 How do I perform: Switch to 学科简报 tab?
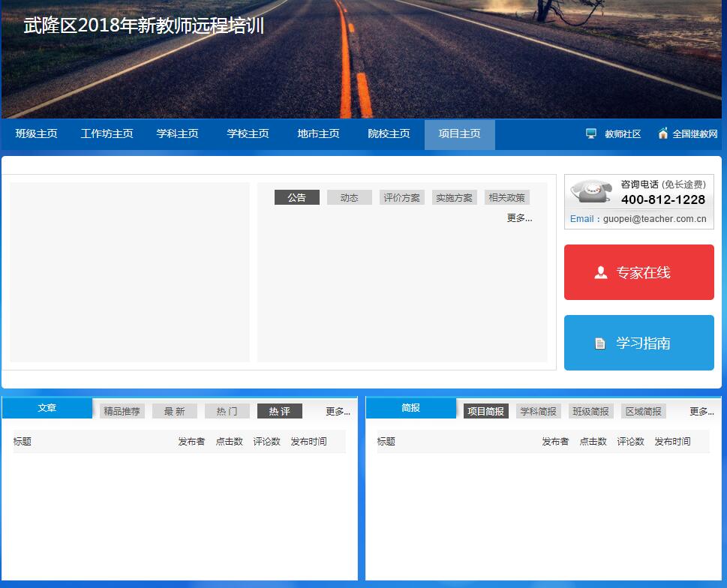538,411
